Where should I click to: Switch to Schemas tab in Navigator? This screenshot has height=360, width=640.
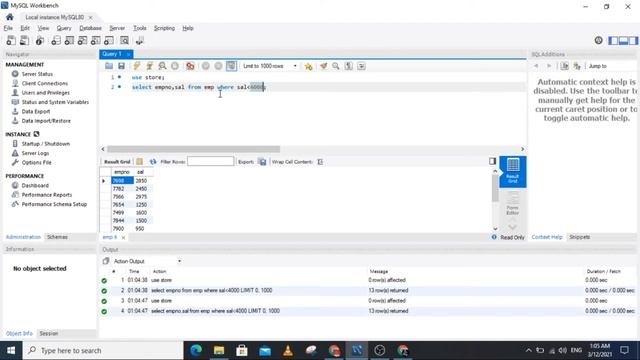click(x=57, y=237)
